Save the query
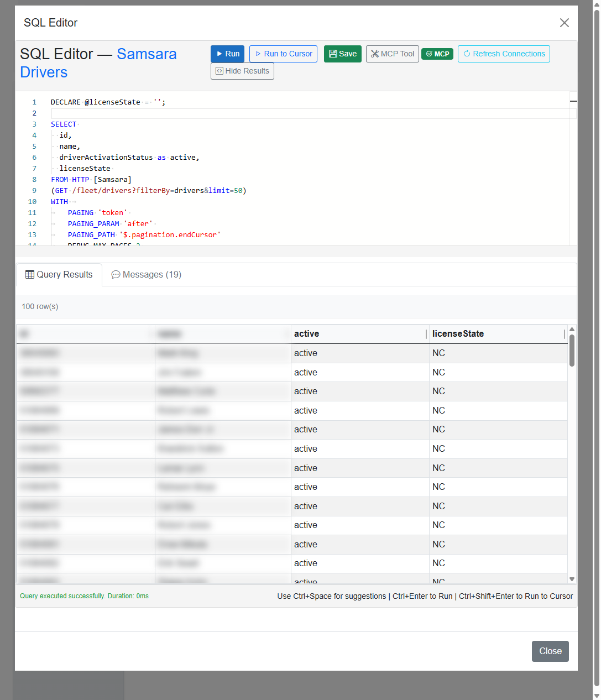 [342, 54]
